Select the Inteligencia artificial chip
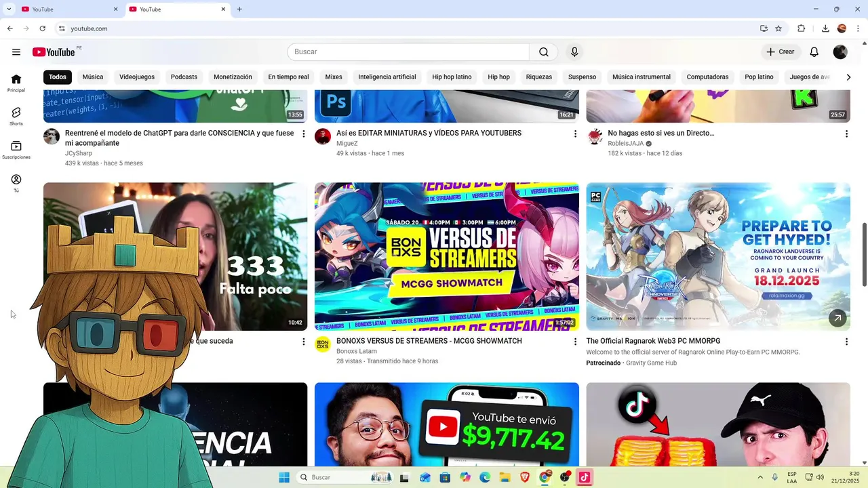868x488 pixels. click(387, 77)
